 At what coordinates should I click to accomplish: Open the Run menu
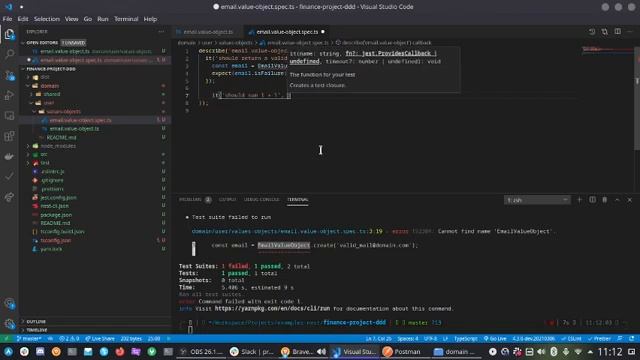pyautogui.click(x=103, y=19)
